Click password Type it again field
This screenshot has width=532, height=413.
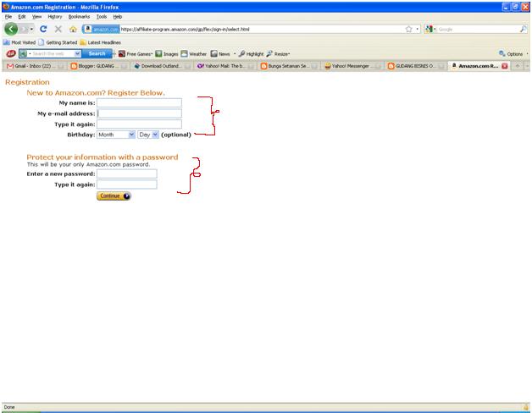coord(127,184)
